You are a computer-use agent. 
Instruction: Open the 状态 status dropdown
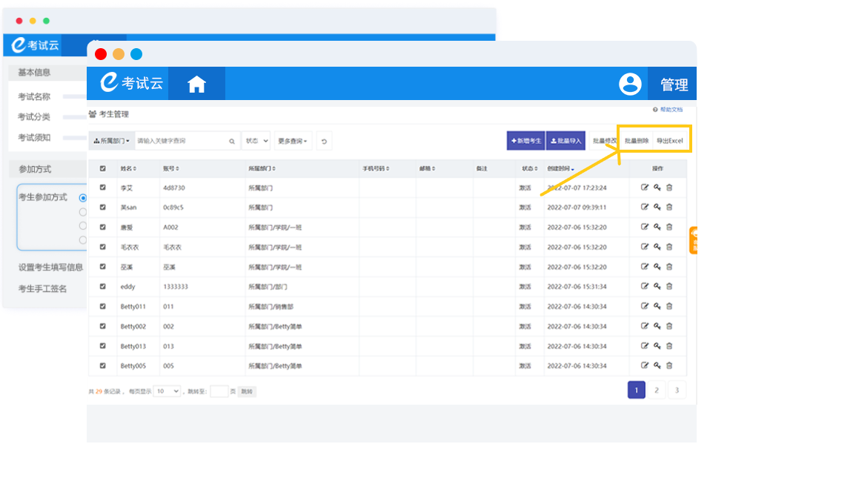256,141
